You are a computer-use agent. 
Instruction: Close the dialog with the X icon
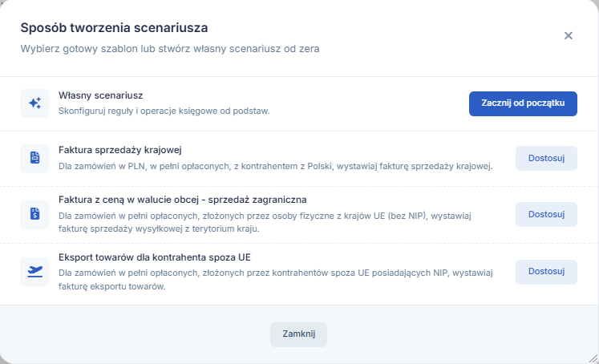click(569, 35)
